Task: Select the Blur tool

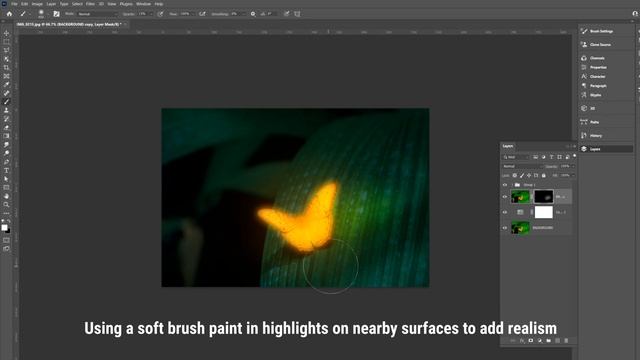Action: 6,144
